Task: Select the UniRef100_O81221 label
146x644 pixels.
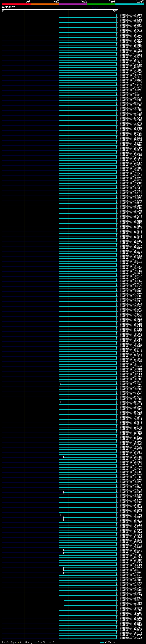Action: [x=131, y=77]
